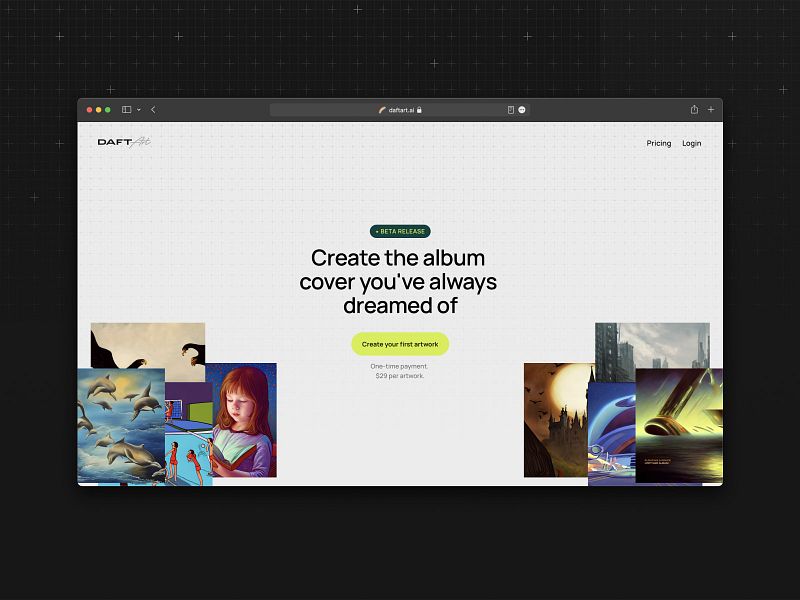Click the green full-screen window button
The width and height of the screenshot is (800, 600).
point(108,110)
